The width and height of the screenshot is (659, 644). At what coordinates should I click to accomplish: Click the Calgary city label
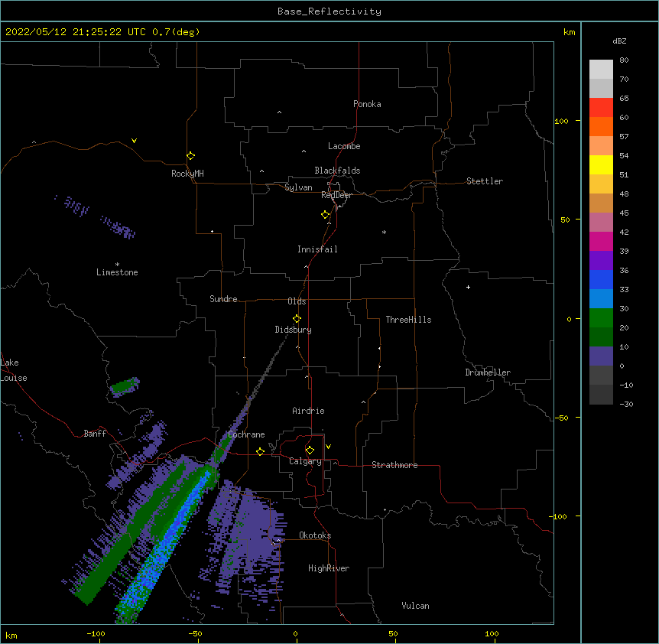point(305,461)
